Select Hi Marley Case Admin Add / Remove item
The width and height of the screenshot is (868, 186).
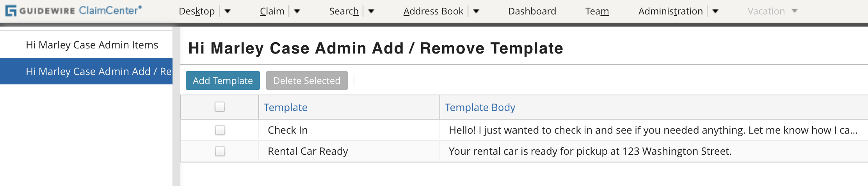[98, 72]
